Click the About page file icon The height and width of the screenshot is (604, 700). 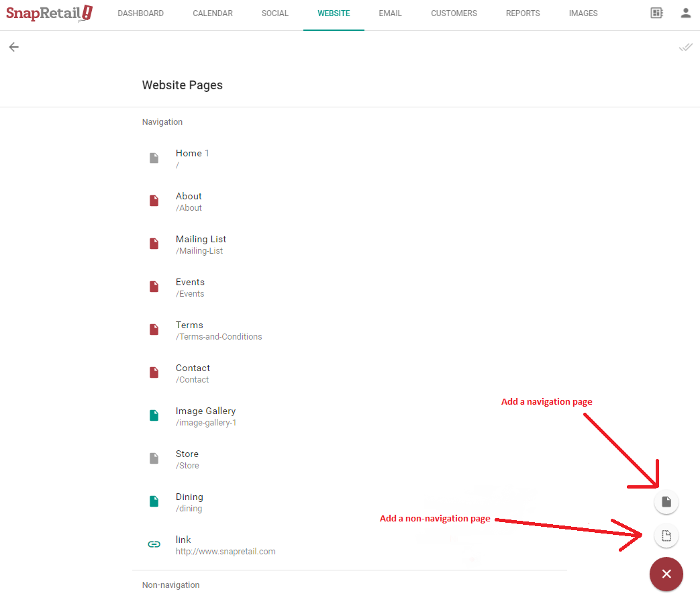pos(154,201)
